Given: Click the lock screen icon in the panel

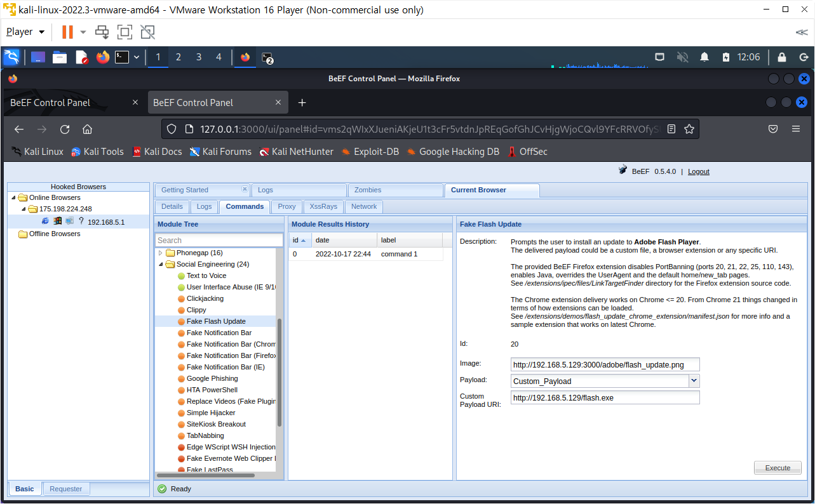Looking at the screenshot, I should (x=782, y=57).
